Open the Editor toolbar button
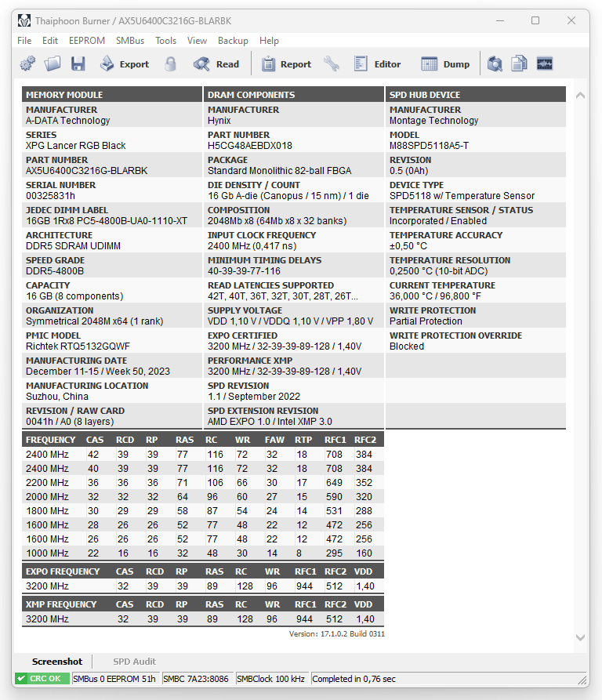This screenshot has height=700, width=602. pyautogui.click(x=377, y=63)
